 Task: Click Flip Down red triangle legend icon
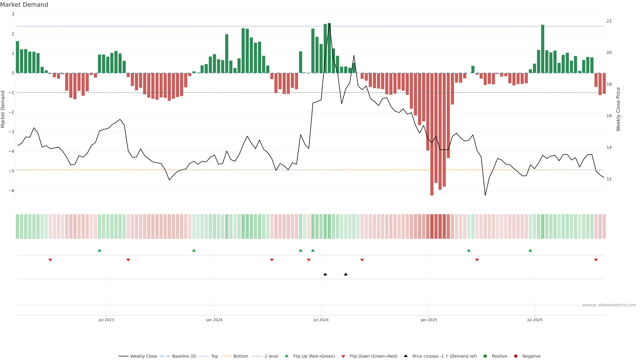click(x=343, y=356)
